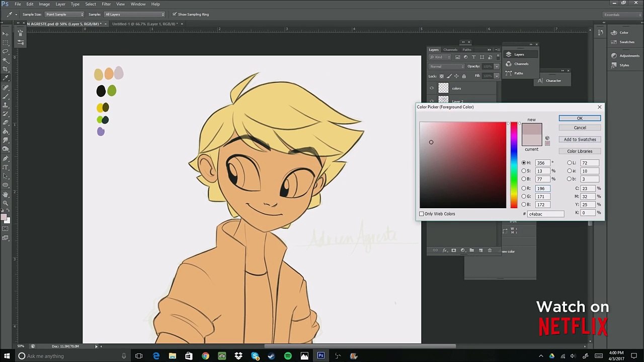Hide the 'colors' layer visibility eye
This screenshot has height=362, width=644.
432,88
